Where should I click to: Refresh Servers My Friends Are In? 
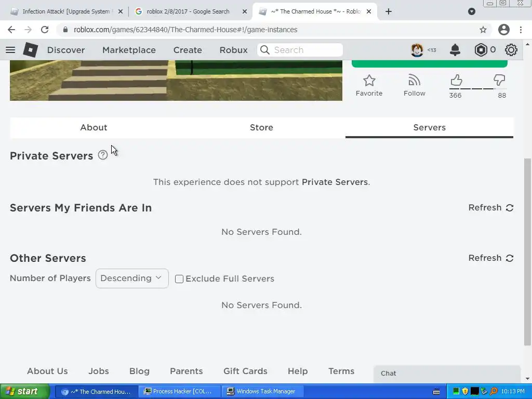(490, 208)
